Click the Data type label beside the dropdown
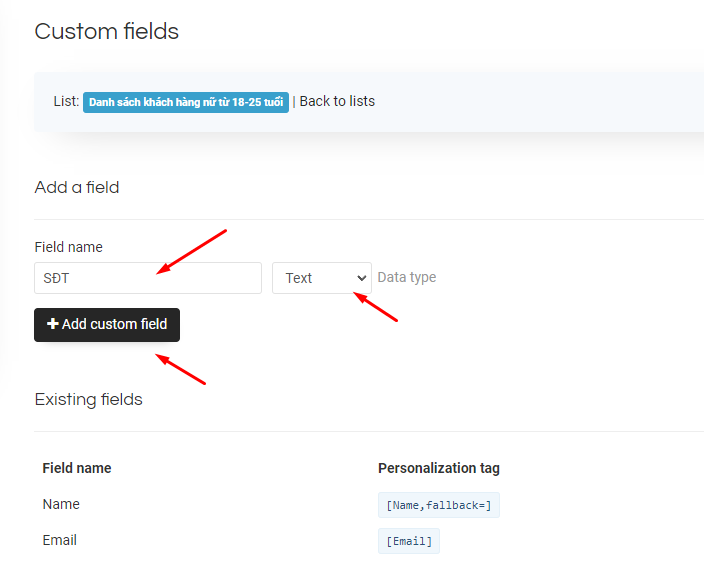 coord(406,278)
